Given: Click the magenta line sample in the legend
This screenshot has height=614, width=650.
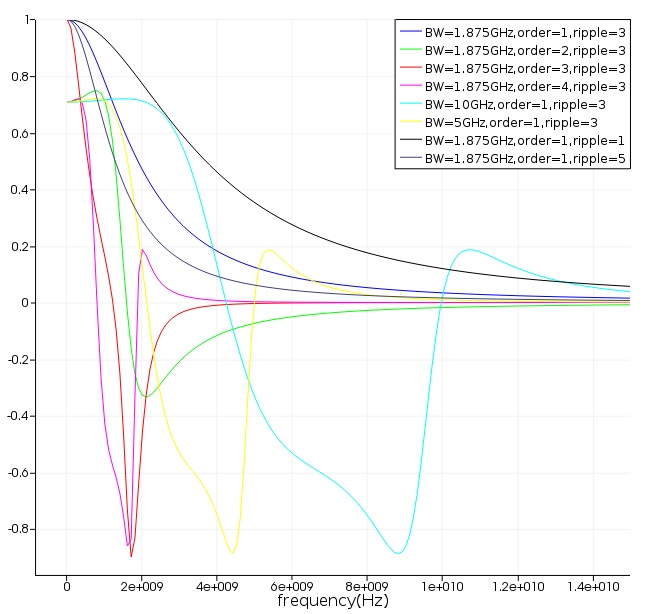Looking at the screenshot, I should tap(410, 87).
